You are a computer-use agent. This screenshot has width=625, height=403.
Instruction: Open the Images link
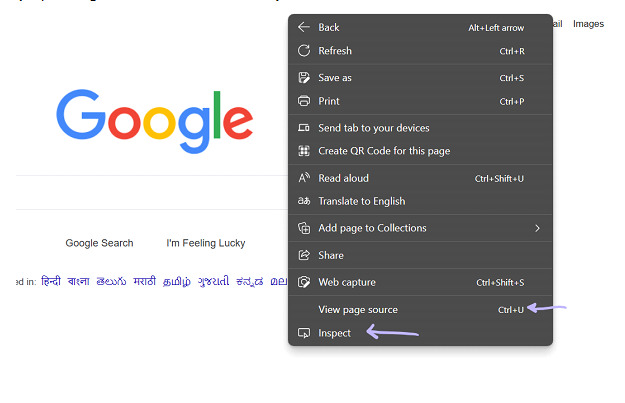click(x=588, y=24)
